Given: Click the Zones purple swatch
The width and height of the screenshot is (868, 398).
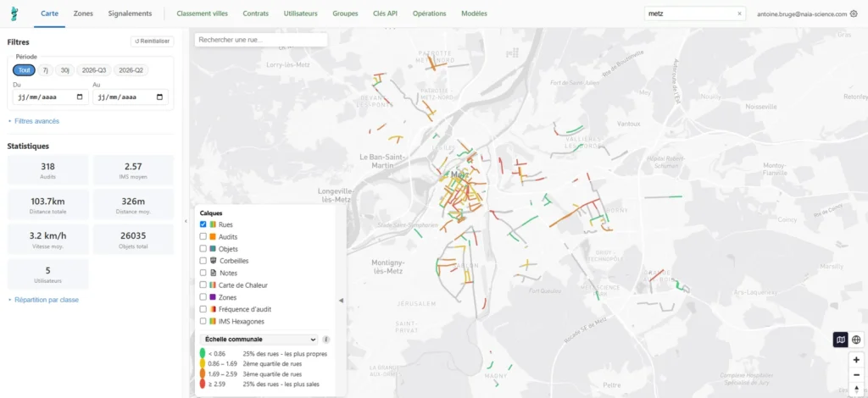Looking at the screenshot, I should pyautogui.click(x=213, y=297).
